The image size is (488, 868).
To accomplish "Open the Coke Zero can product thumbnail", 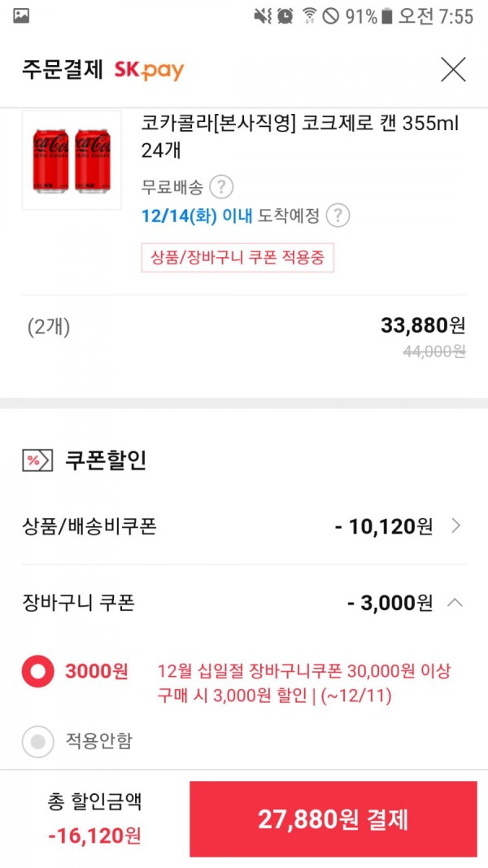I will tap(72, 159).
